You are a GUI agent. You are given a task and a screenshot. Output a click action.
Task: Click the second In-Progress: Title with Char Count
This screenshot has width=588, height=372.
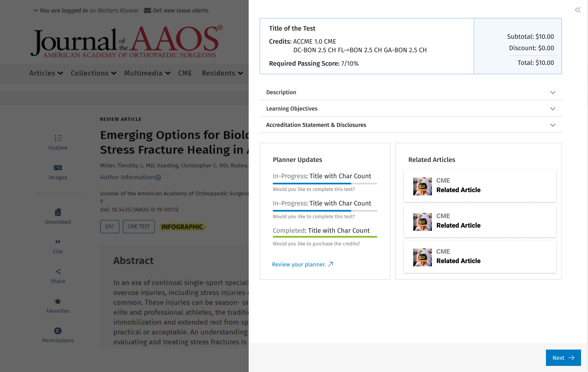click(x=322, y=204)
